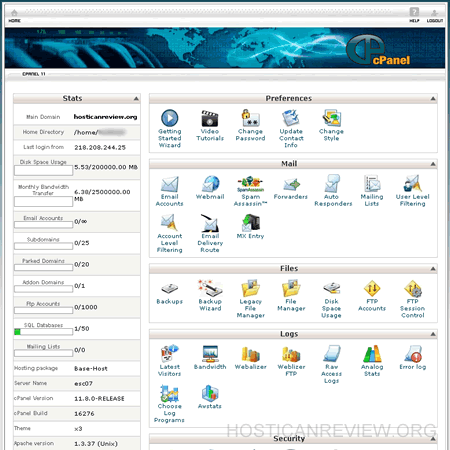Open Help in top bar
The width and height of the screenshot is (450, 450).
[414, 15]
